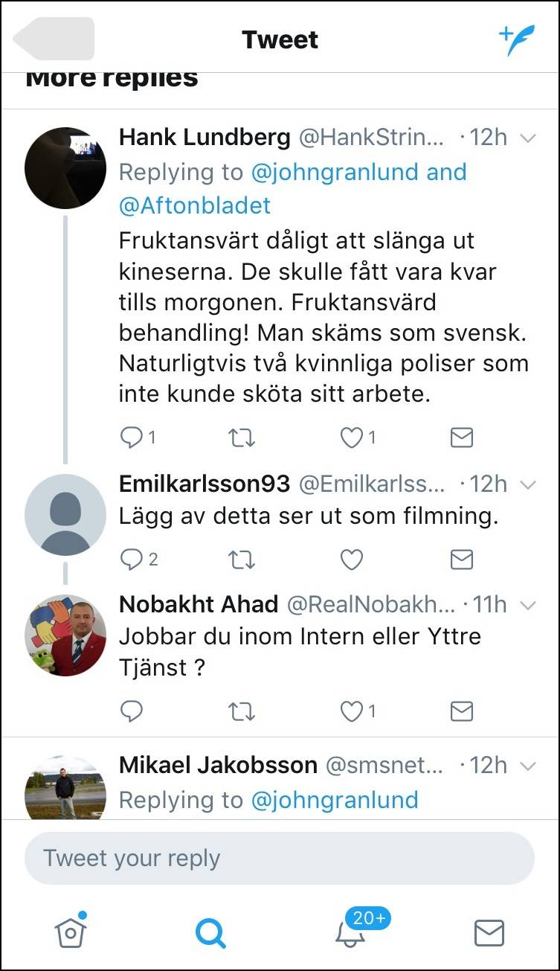This screenshot has width=560, height=971.
Task: Expand options chevron on Hank Lundberg's tweet
Action: tap(527, 138)
